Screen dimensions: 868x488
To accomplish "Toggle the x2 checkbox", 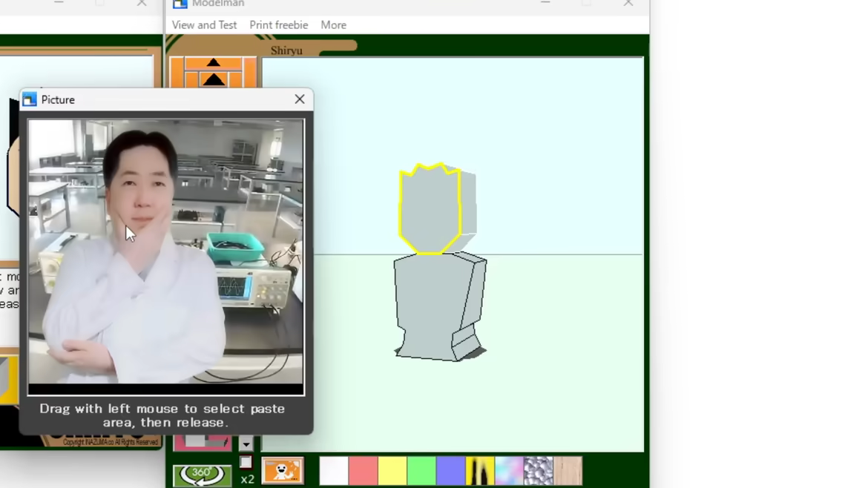I will pyautogui.click(x=246, y=462).
